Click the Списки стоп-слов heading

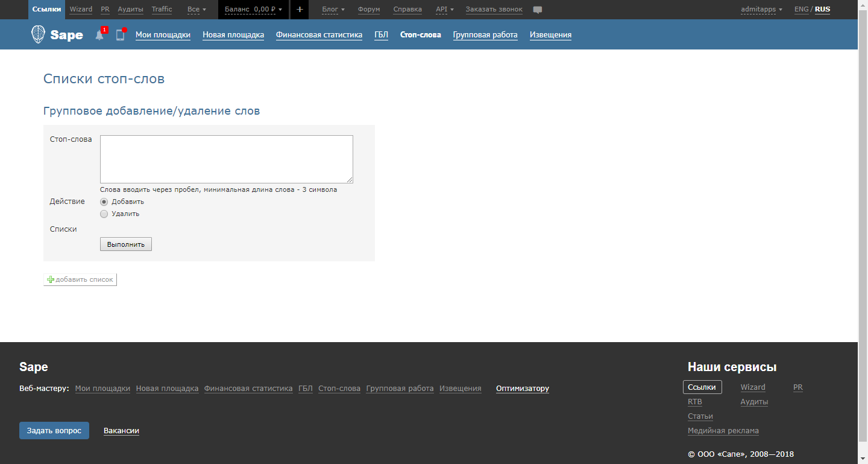click(104, 79)
